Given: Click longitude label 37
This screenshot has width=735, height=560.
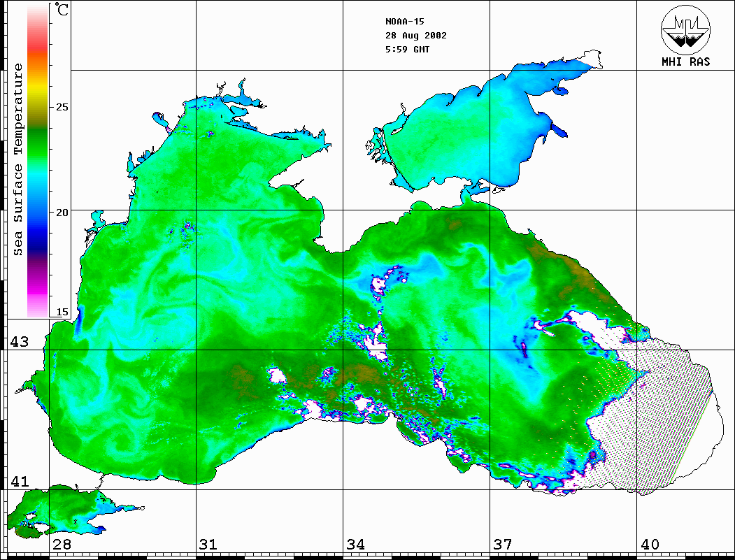Looking at the screenshot, I should [x=503, y=544].
